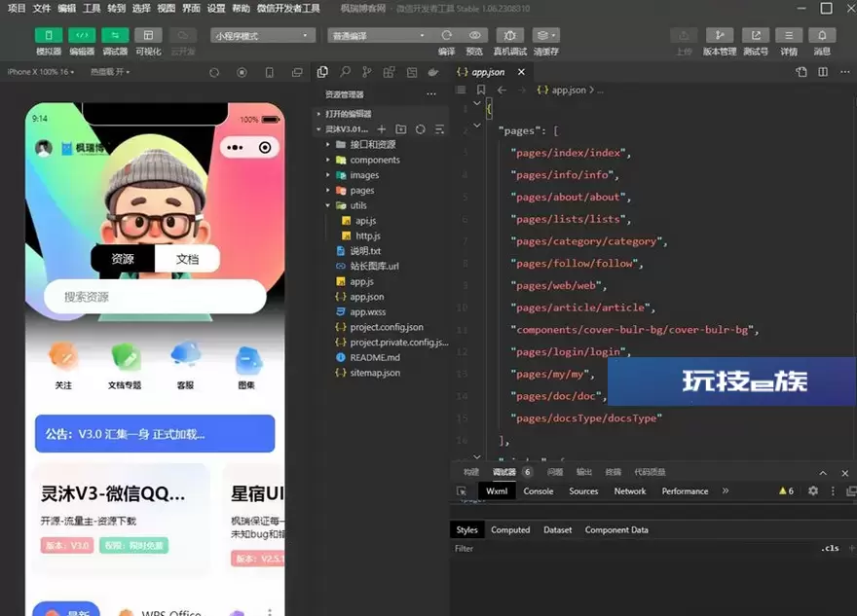
Task: Click the capsule close circle in the simulator
Action: click(265, 148)
